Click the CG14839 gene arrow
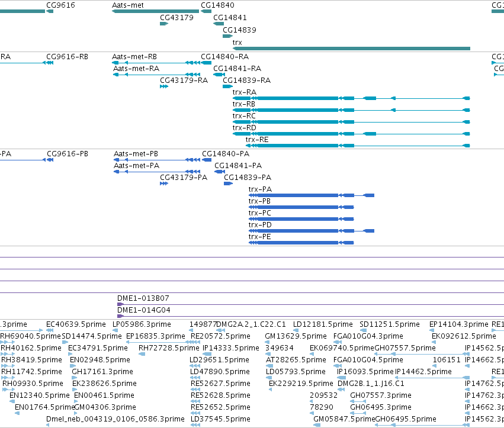This screenshot has height=428, width=504. click(227, 36)
